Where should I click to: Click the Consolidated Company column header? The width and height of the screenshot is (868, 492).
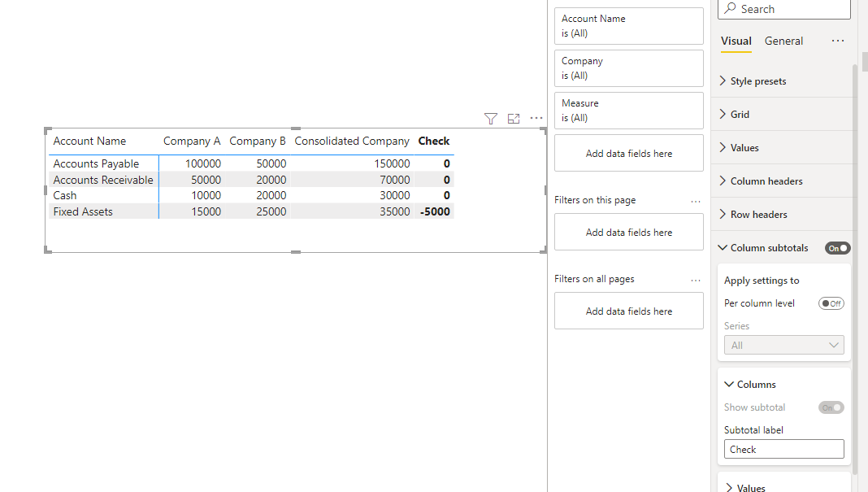pos(352,142)
